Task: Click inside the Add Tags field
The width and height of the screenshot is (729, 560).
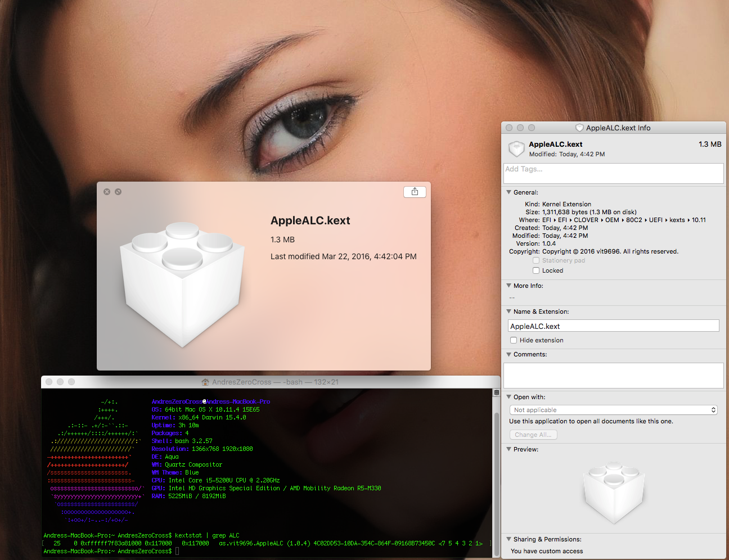Action: coord(613,173)
